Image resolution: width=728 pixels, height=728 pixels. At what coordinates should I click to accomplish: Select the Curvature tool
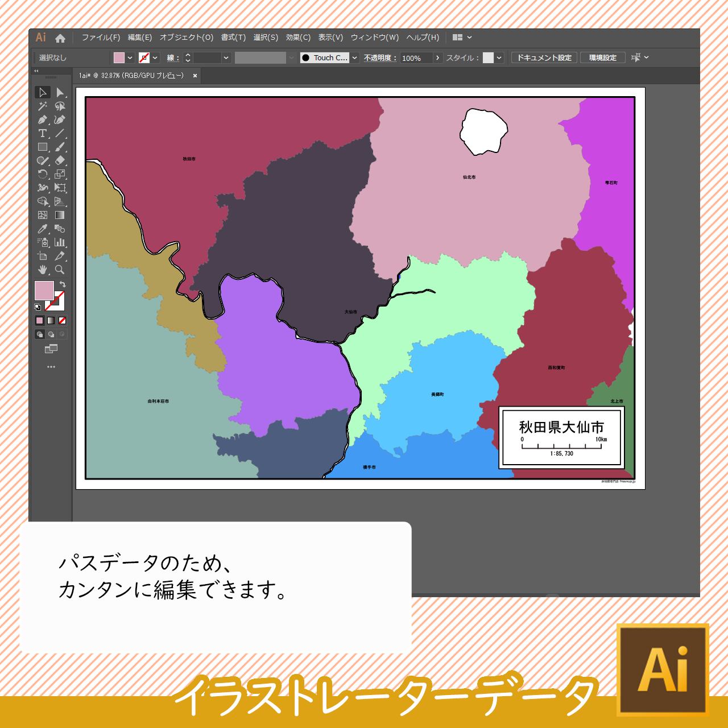(60, 119)
